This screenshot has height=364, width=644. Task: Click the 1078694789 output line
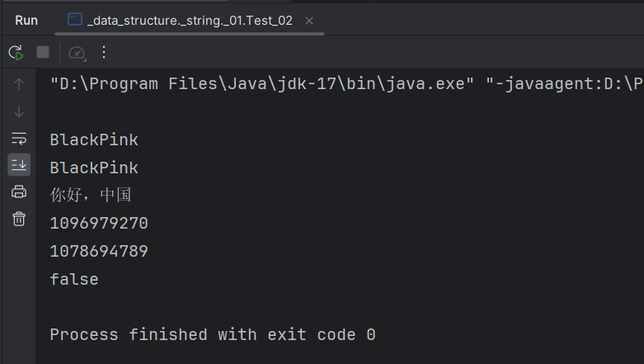pos(99,251)
